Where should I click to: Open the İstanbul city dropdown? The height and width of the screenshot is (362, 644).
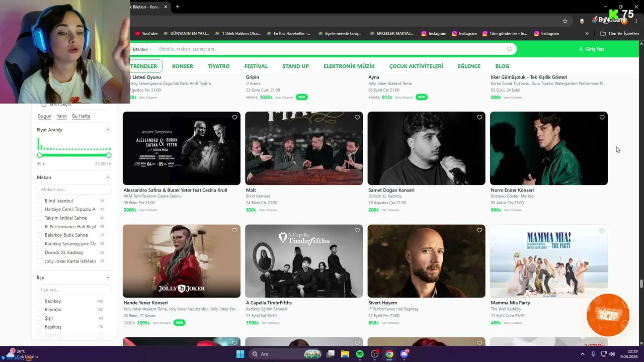point(141,49)
